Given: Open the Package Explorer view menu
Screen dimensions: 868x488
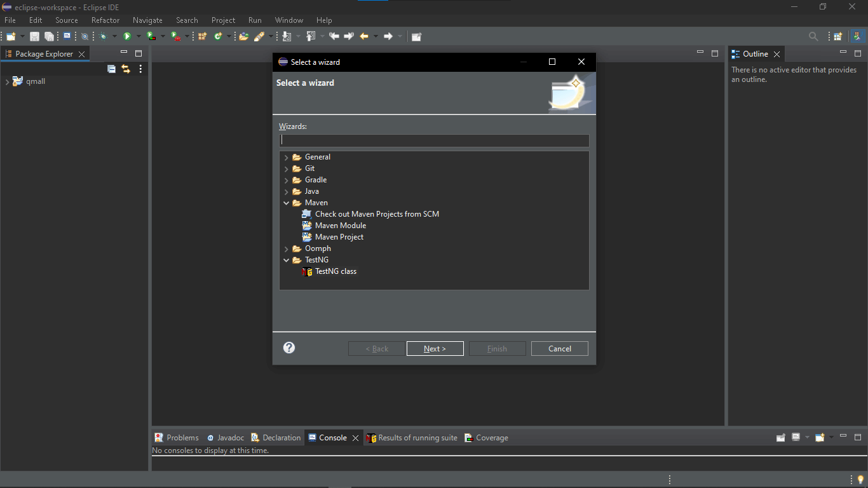Looking at the screenshot, I should click(140, 69).
